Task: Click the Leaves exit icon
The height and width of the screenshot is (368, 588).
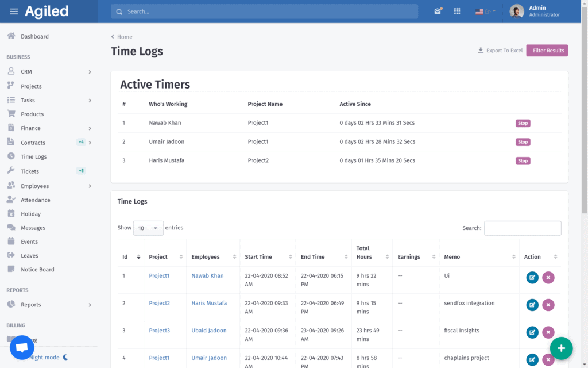Action: coord(11,255)
